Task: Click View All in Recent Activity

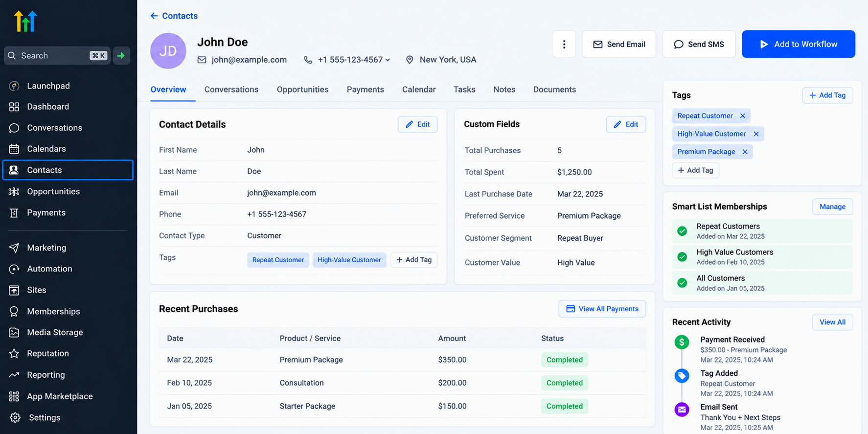Action: point(832,322)
